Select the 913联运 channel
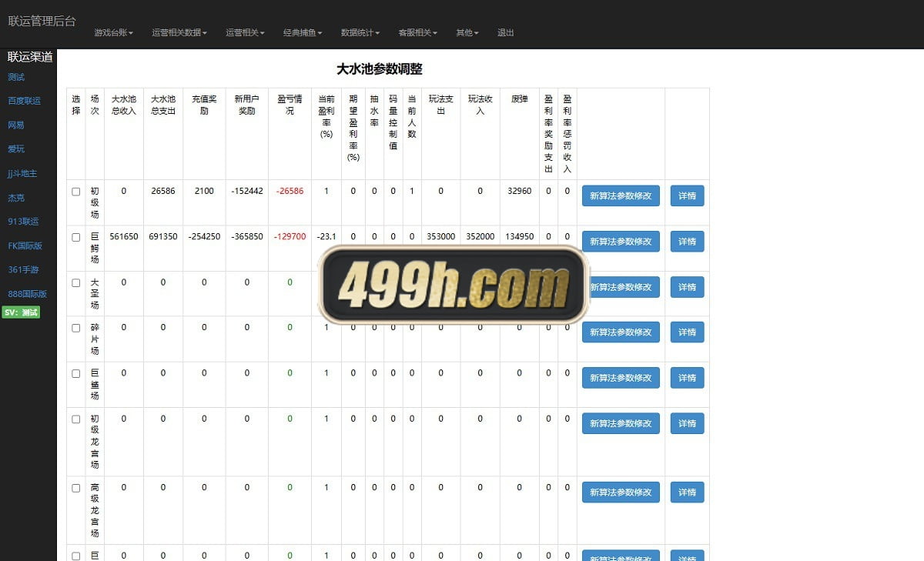The image size is (924, 561). [x=23, y=222]
